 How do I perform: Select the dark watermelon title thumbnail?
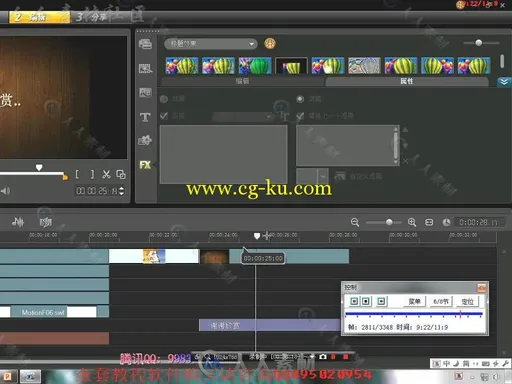[291, 66]
